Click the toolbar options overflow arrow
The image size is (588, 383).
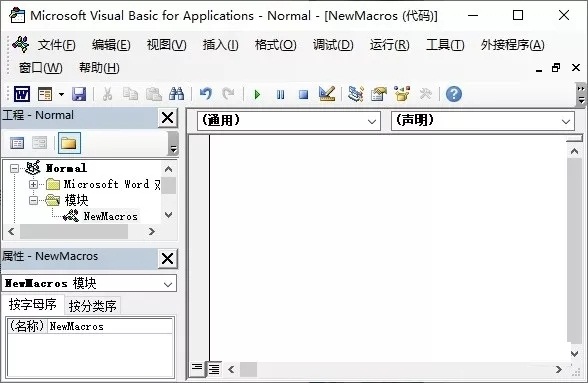581,95
